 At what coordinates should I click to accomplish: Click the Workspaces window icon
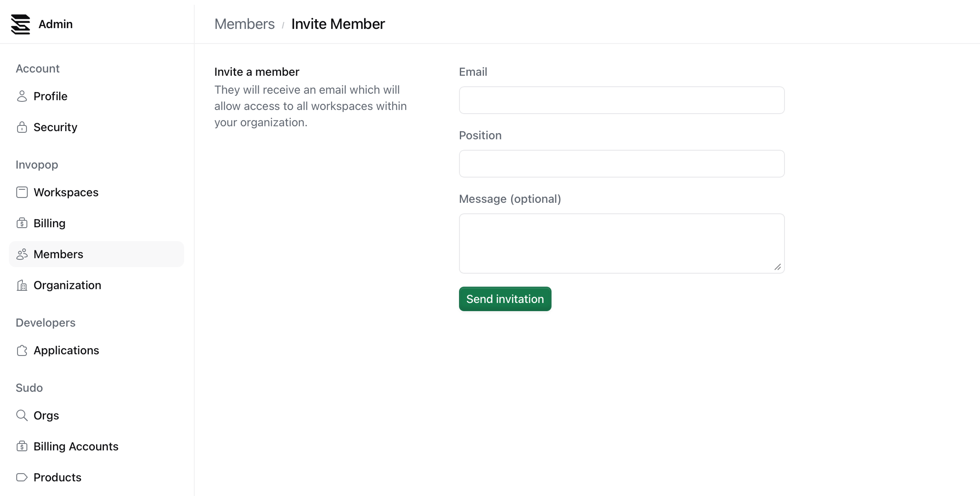tap(22, 192)
